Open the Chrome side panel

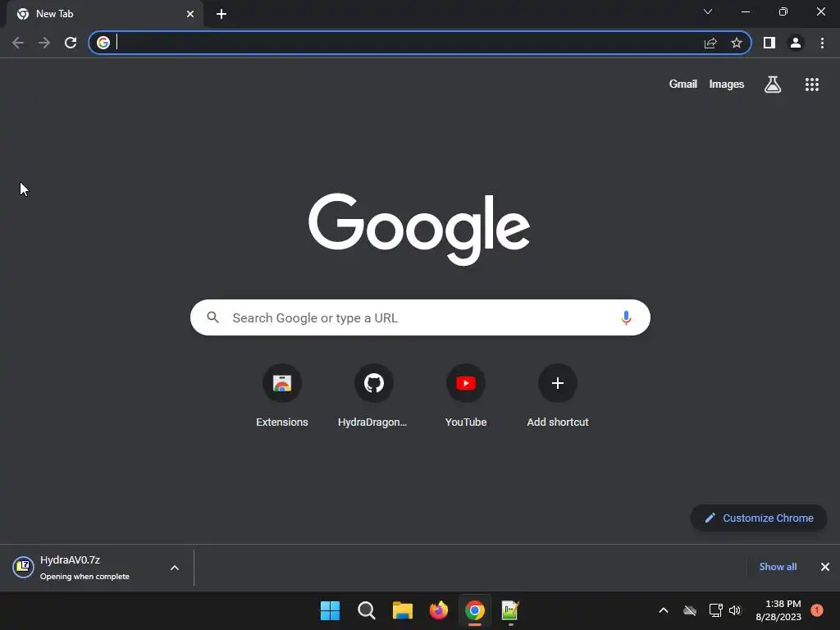click(769, 43)
